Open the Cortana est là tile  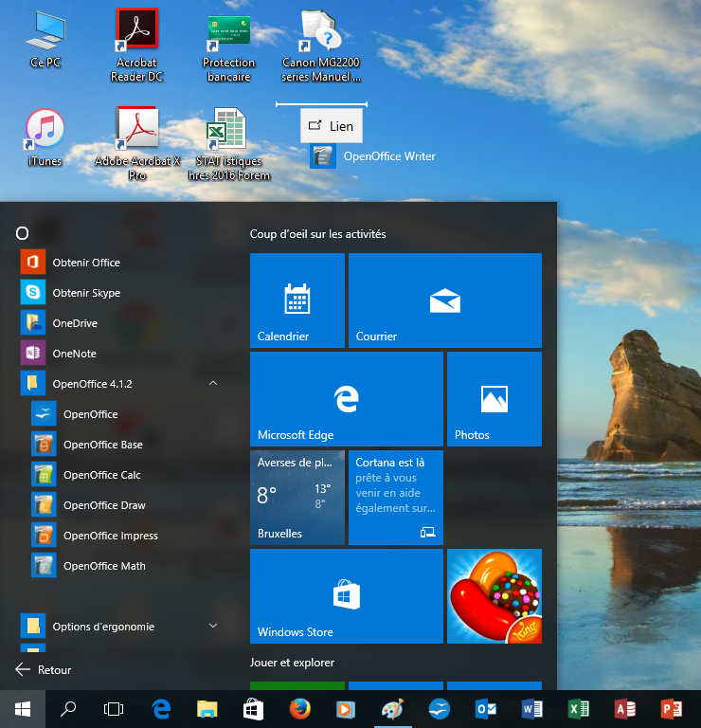[x=396, y=498]
